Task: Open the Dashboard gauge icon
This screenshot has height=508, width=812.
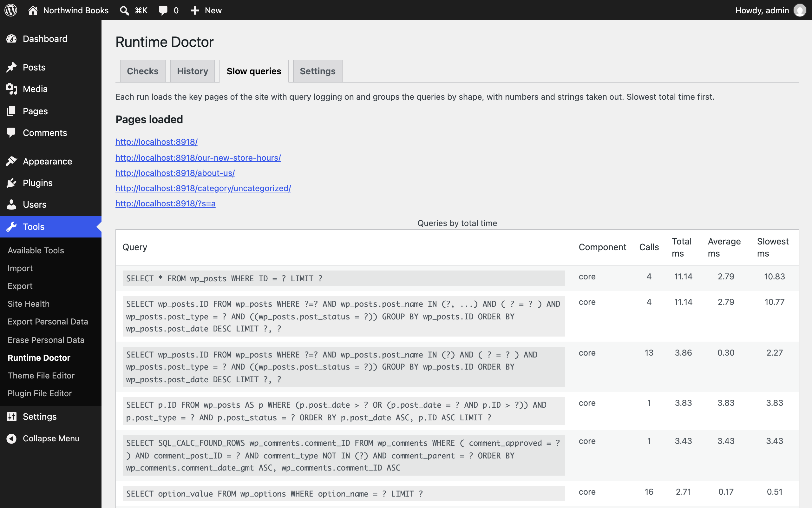Action: click(11, 39)
